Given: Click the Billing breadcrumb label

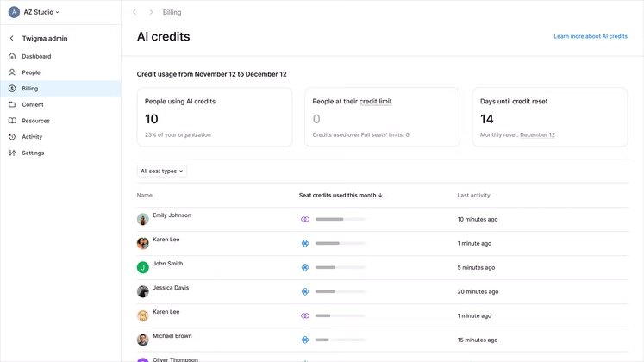Looking at the screenshot, I should point(172,12).
